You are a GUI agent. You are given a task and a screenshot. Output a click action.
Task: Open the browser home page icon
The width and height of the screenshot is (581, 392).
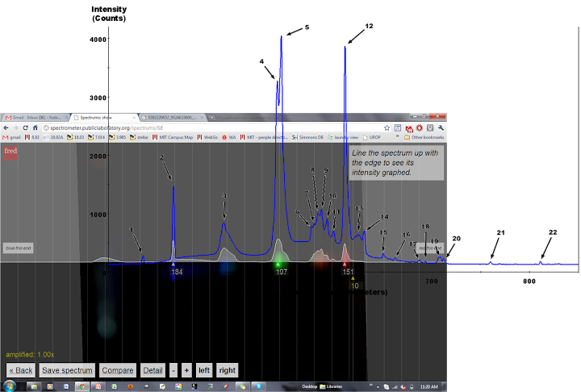[36, 127]
